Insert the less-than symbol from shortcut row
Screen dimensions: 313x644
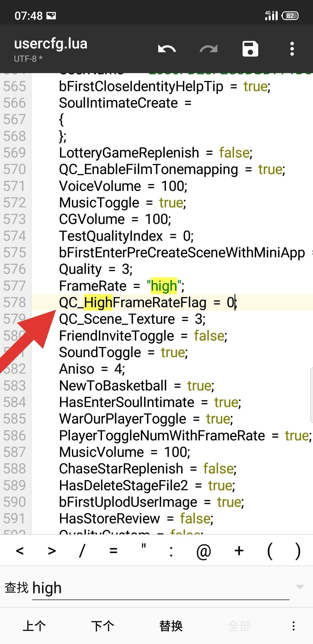(x=20, y=551)
